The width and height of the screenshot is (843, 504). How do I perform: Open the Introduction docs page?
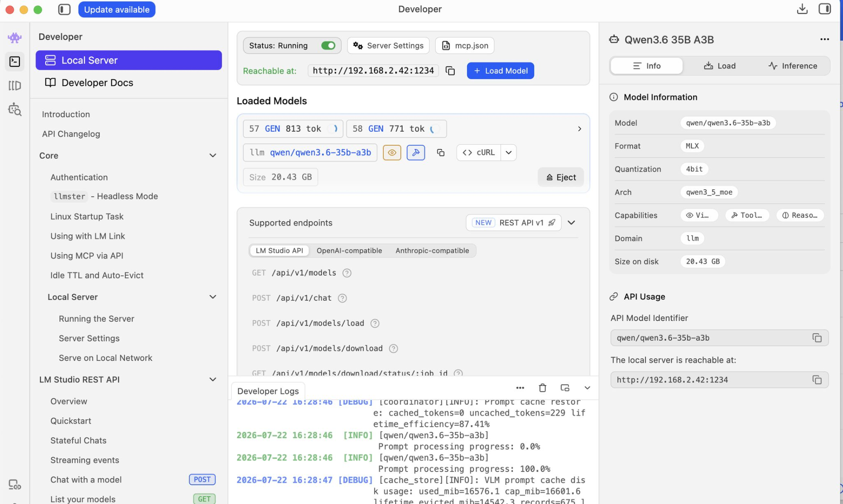coord(66,114)
